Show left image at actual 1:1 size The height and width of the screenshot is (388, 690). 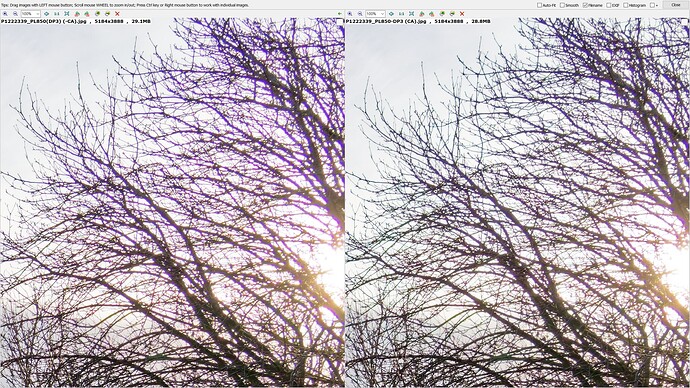[x=57, y=14]
